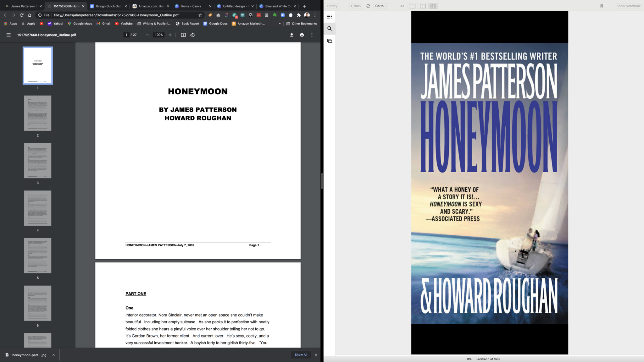Zoom out the PDF with minus button

tap(147, 35)
